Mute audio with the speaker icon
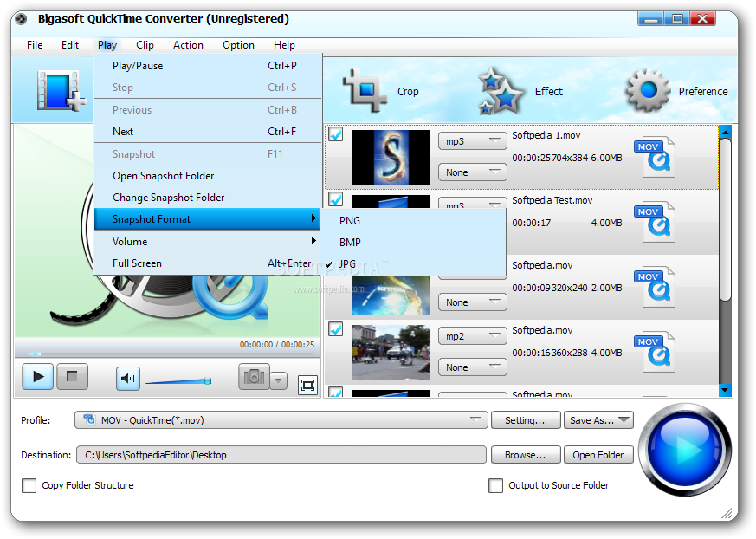This screenshot has width=756, height=539. (x=128, y=379)
